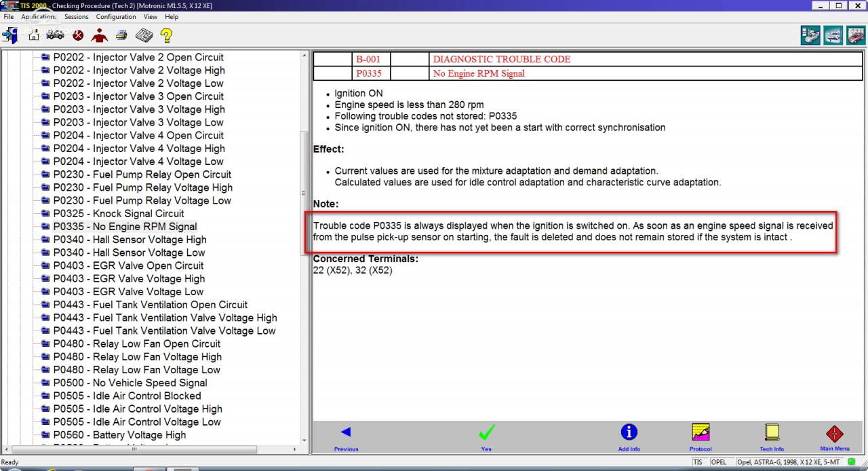The image size is (868, 471).
Task: Click book icon beside P0325 Knock Signal Circuit
Action: coord(45,214)
